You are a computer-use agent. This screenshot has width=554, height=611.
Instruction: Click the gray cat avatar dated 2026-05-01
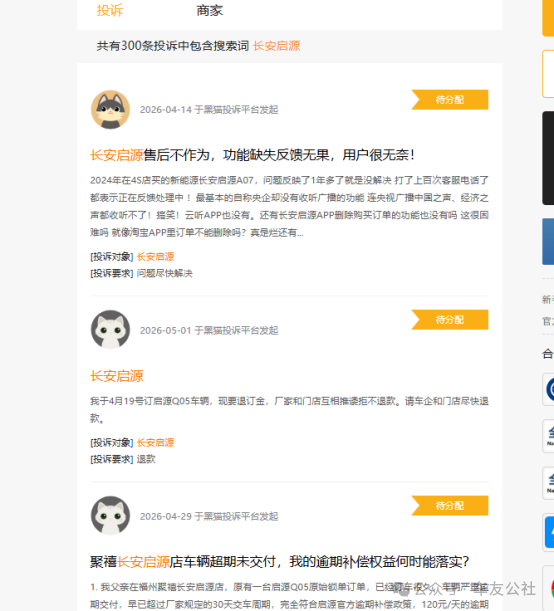click(x=110, y=329)
